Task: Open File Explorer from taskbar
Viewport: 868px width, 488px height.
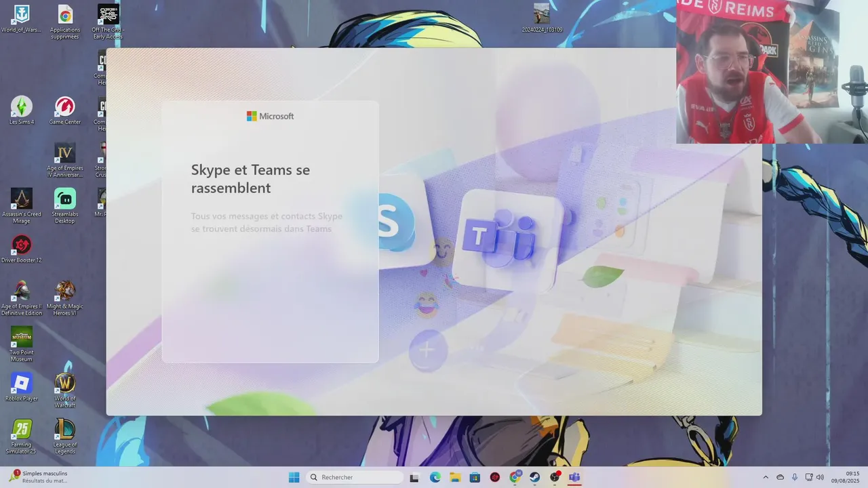Action: point(455,477)
